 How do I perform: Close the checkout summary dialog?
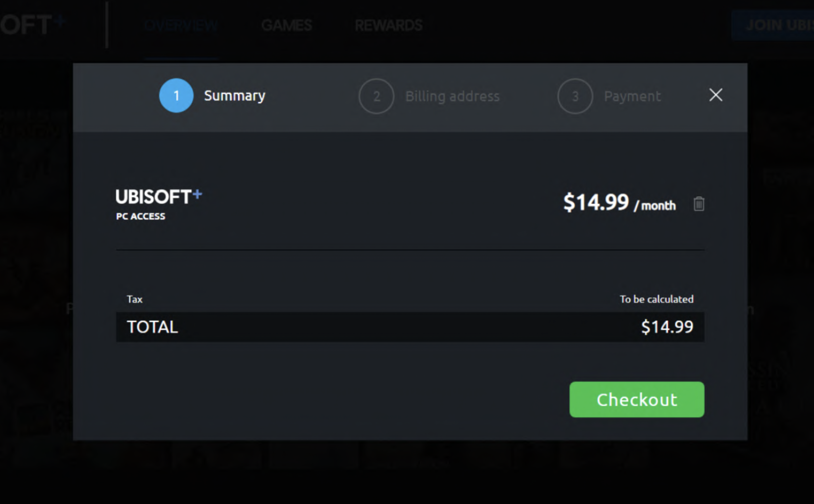(716, 95)
